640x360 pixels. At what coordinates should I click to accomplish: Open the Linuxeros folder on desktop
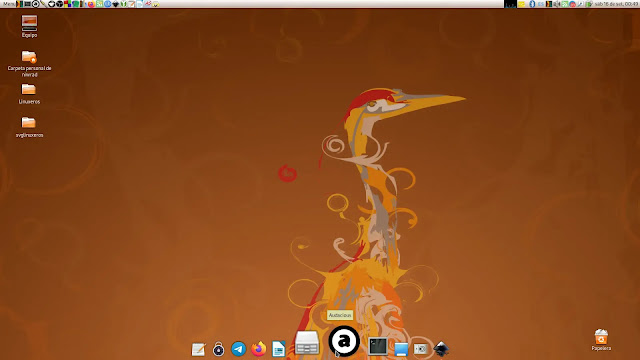click(29, 94)
